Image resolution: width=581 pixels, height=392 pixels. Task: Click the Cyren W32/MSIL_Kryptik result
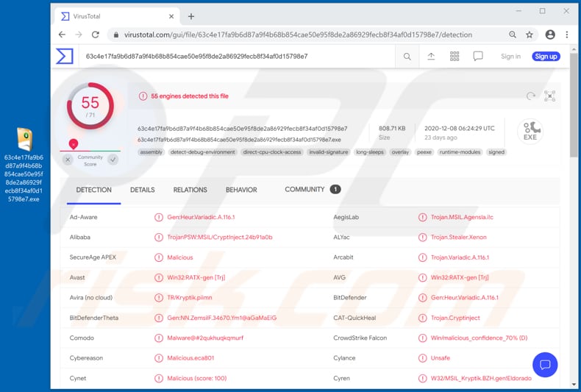point(481,378)
